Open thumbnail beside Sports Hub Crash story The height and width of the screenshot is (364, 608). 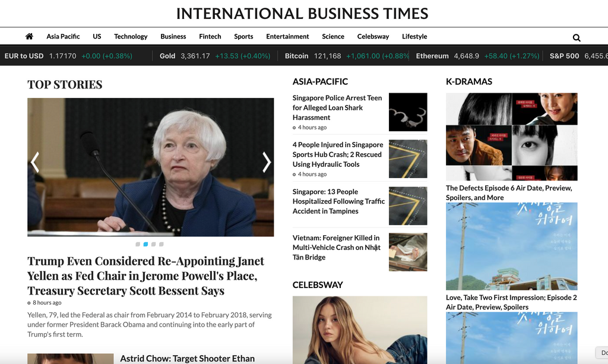point(408,159)
